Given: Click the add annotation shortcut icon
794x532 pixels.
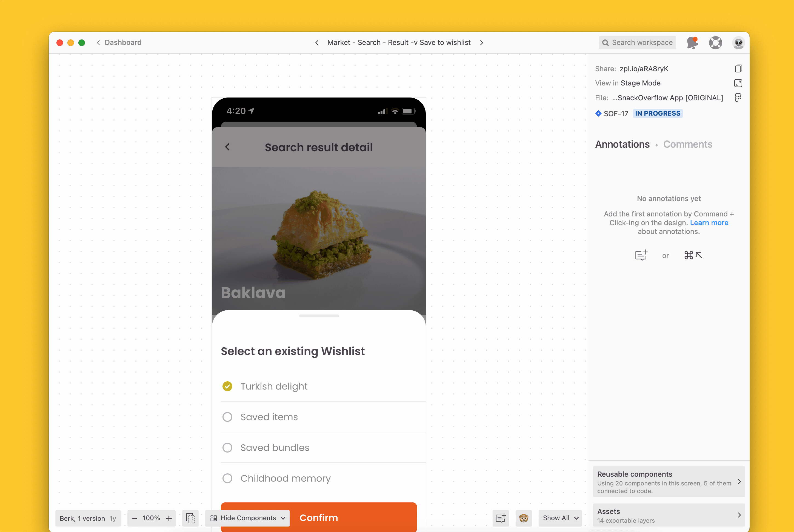Looking at the screenshot, I should (642, 255).
